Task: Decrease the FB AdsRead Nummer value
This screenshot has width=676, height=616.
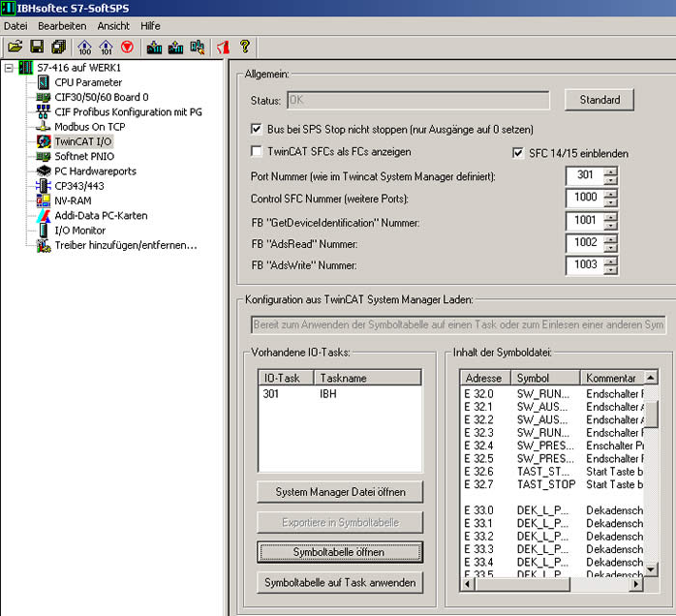Action: click(x=610, y=248)
